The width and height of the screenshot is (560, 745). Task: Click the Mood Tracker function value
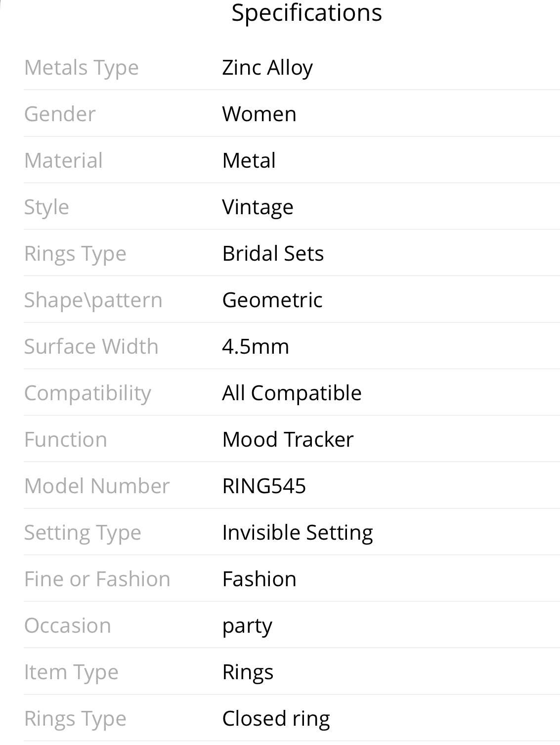click(288, 440)
